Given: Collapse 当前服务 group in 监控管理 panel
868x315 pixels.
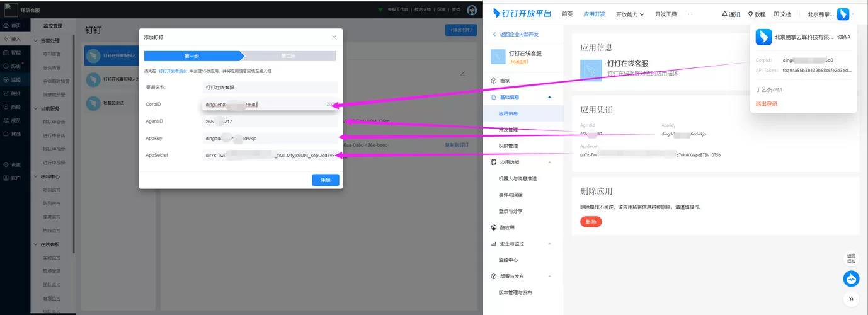Looking at the screenshot, I should 37,108.
